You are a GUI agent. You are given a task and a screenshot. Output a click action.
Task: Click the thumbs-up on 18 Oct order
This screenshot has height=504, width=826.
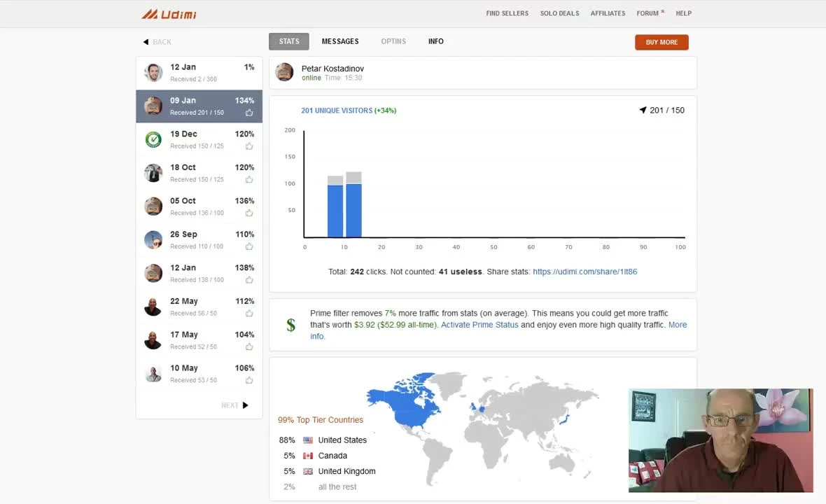tap(249, 180)
